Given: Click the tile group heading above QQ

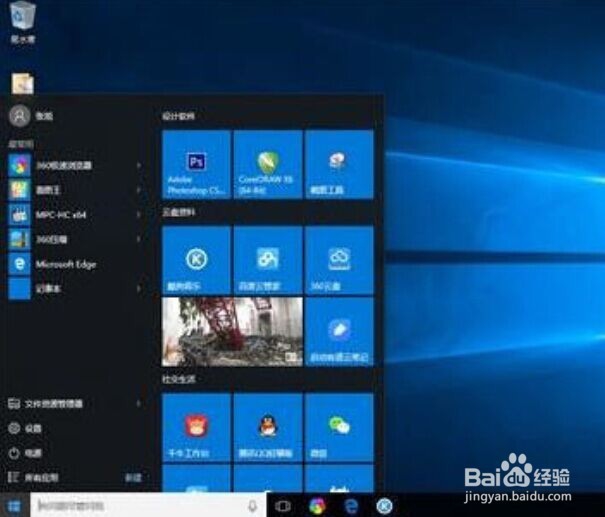Looking at the screenshot, I should 179,379.
